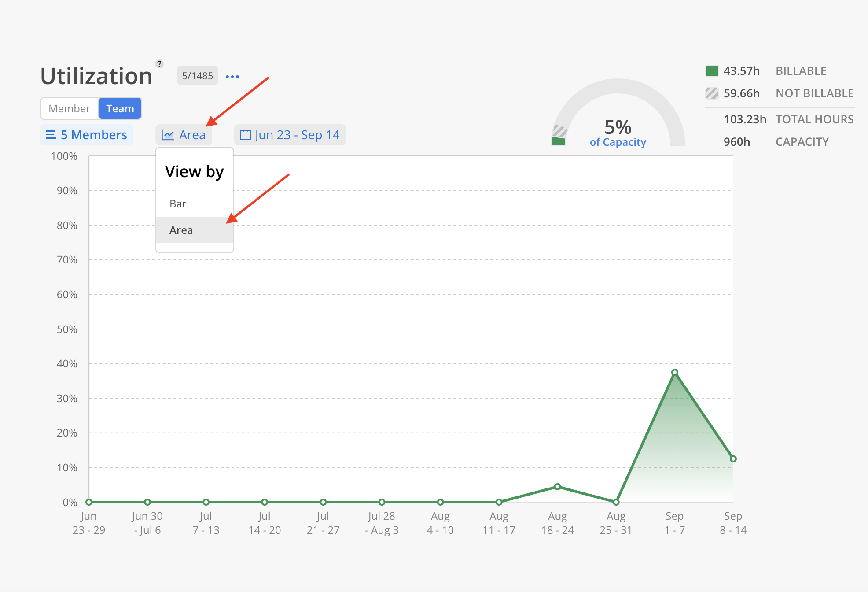
Task: Click the CAPACITY label
Action: point(802,142)
